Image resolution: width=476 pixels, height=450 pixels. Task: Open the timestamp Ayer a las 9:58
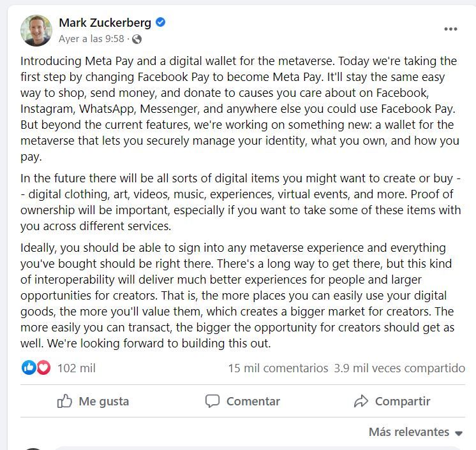coord(91,39)
